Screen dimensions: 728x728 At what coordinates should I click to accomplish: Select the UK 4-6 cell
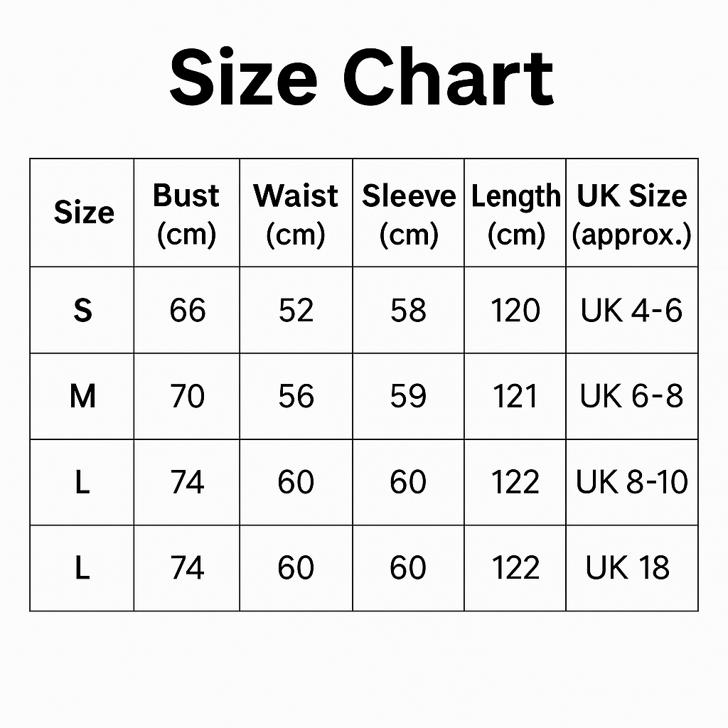631,311
